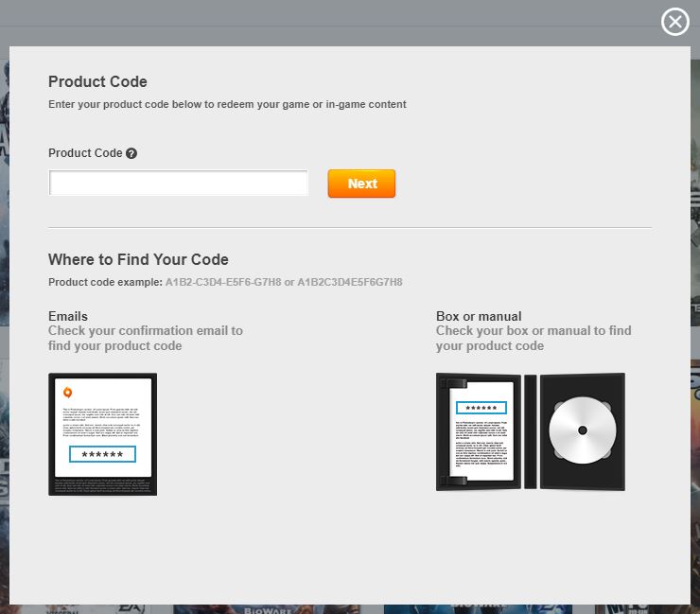This screenshot has height=614, width=700.
Task: Click the "Box or manual" section label
Action: (479, 316)
